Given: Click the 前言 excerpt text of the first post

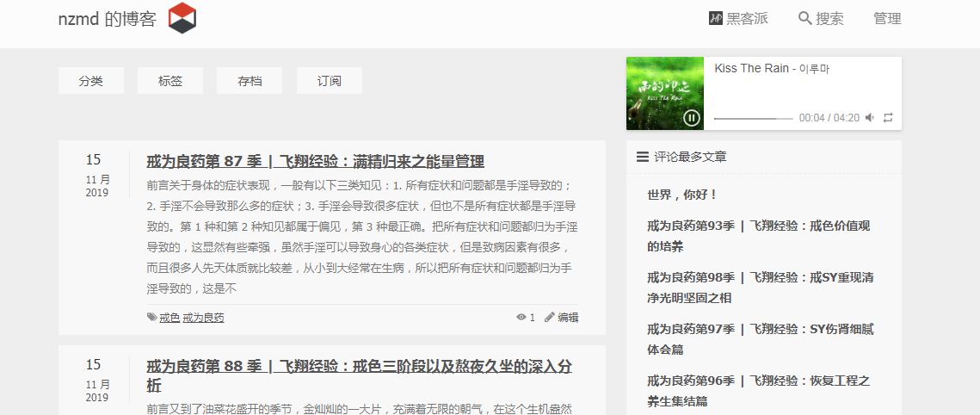Looking at the screenshot, I should click(x=362, y=237).
